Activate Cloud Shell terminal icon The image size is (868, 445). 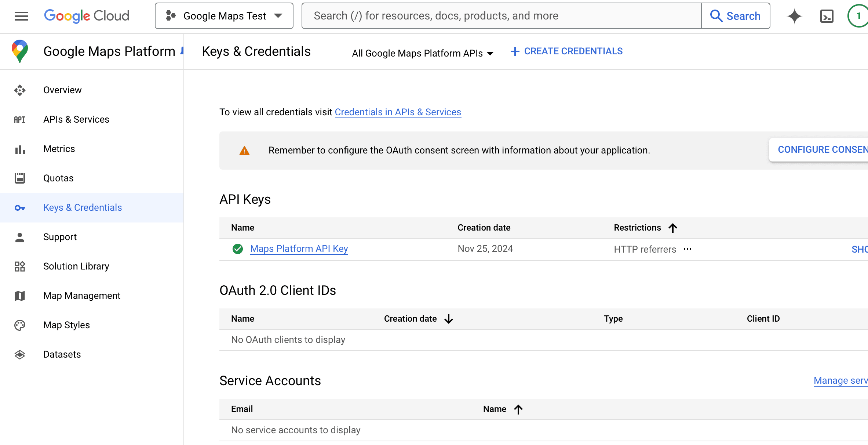tap(827, 16)
